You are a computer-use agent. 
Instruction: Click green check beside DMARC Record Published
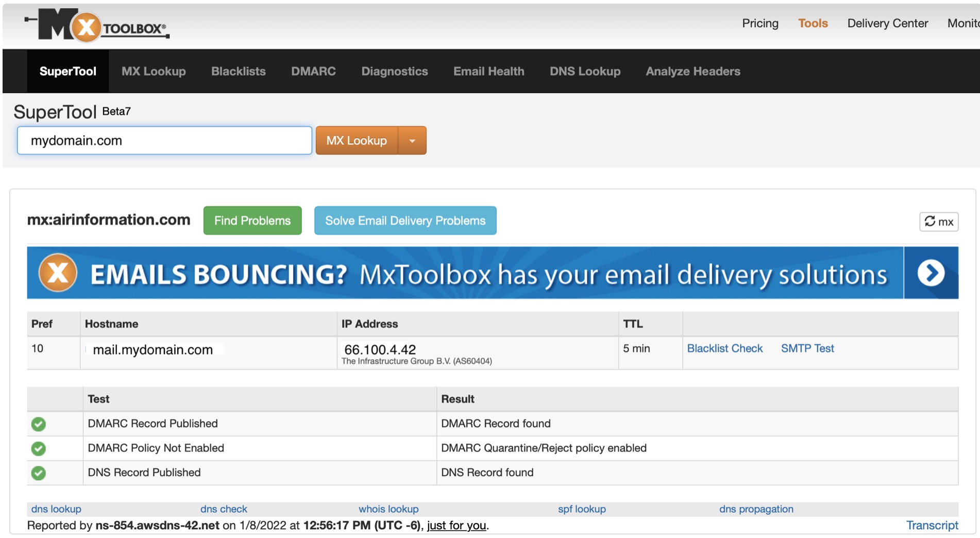tap(38, 424)
